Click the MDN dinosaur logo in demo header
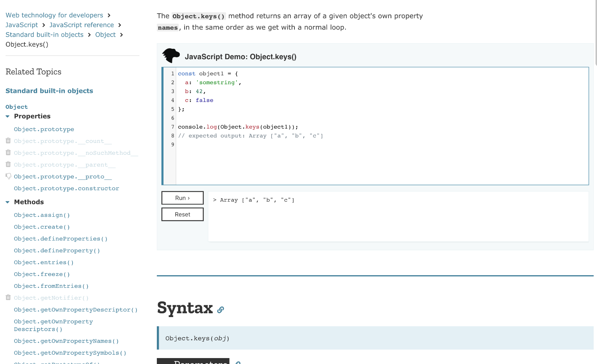This screenshot has width=597, height=364. [171, 56]
